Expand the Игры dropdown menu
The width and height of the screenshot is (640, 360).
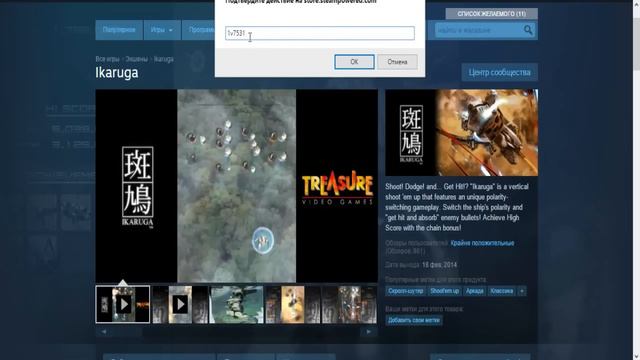162,30
